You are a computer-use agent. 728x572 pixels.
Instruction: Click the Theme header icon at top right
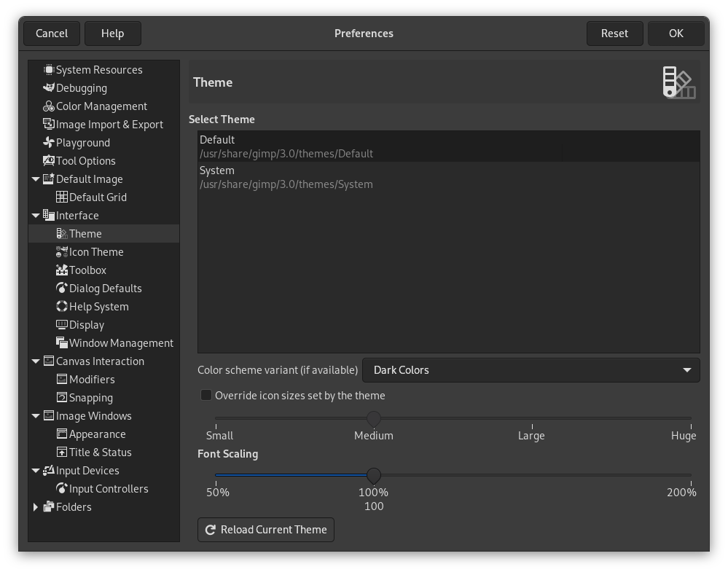click(678, 82)
